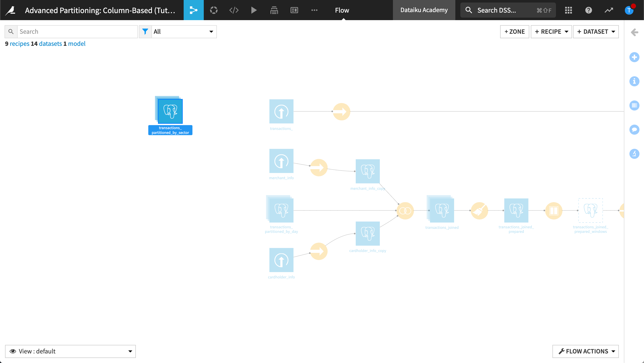Expand the View : default dropdown
Image resolution: width=644 pixels, height=363 pixels.
[x=70, y=351]
